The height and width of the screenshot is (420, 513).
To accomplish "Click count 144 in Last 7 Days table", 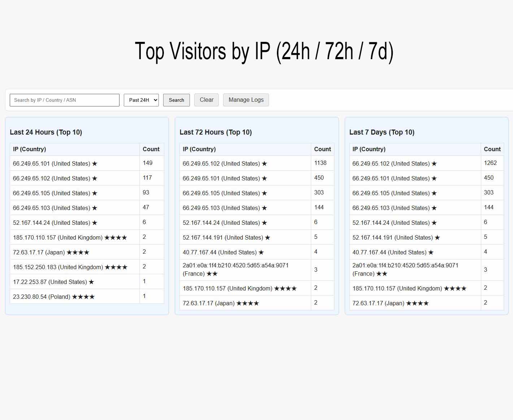I will [x=488, y=207].
